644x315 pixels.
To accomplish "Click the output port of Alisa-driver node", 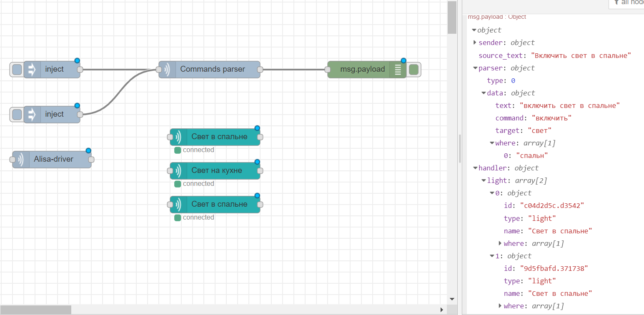I will pos(91,159).
